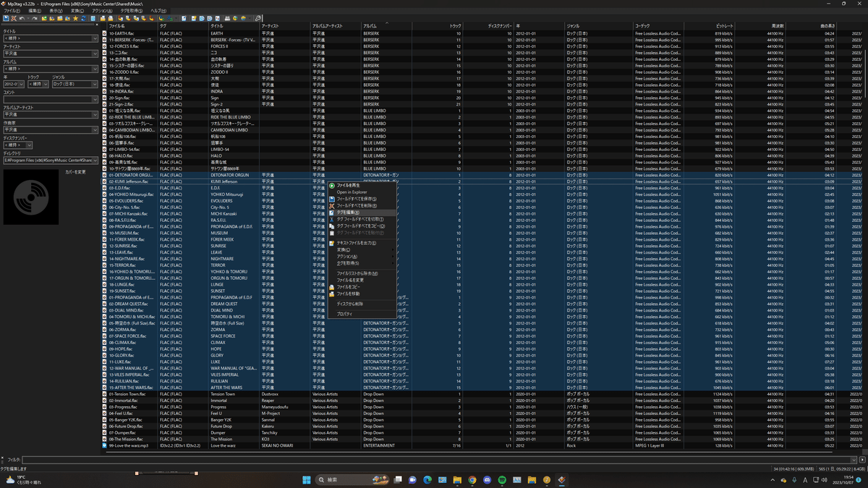Viewport: 868px width, 488px height.
Task: Select file 99-Love the warz.mp3
Action: pos(129,445)
